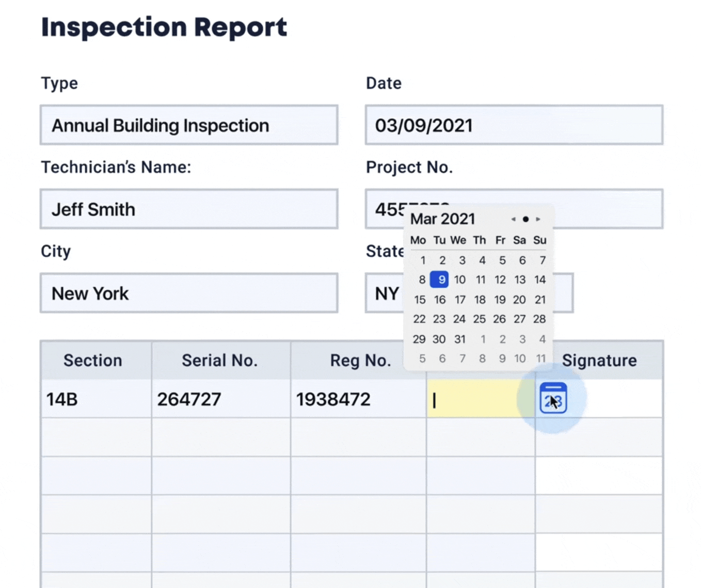Screen dimensions: 701x588
Task: Click the Serial No. cell with 264727
Action: (x=221, y=399)
